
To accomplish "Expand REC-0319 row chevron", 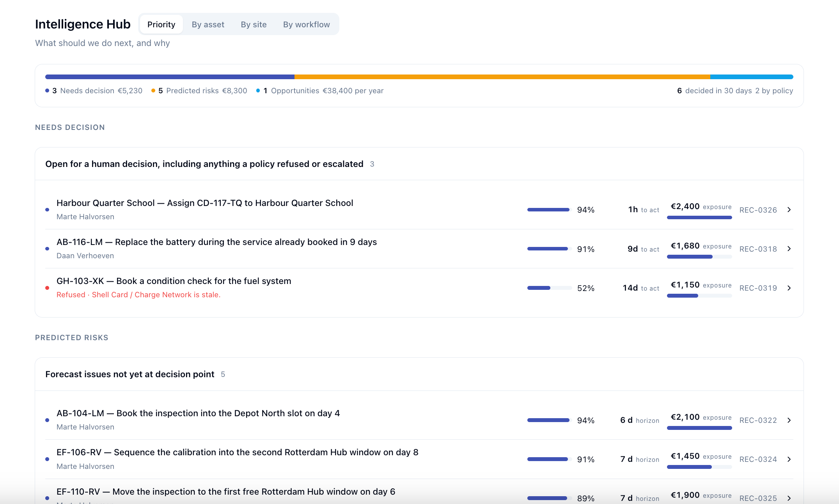I will click(x=789, y=288).
